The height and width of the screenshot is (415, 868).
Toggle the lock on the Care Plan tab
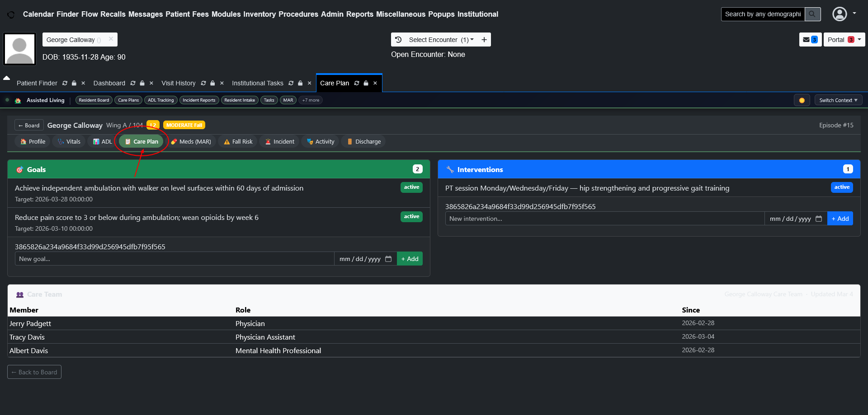[x=366, y=83]
